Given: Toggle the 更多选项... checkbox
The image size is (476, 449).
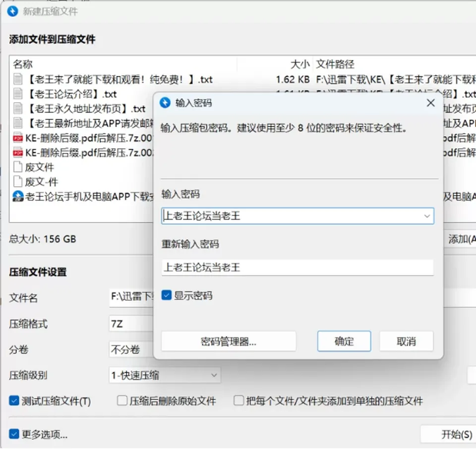Looking at the screenshot, I should click(x=14, y=434).
